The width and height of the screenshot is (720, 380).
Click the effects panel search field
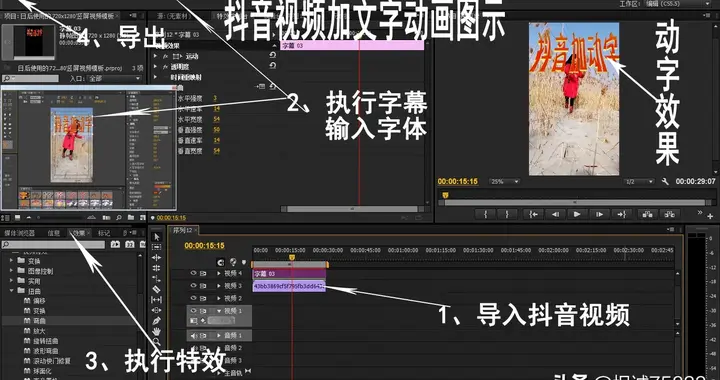pyautogui.click(x=54, y=245)
